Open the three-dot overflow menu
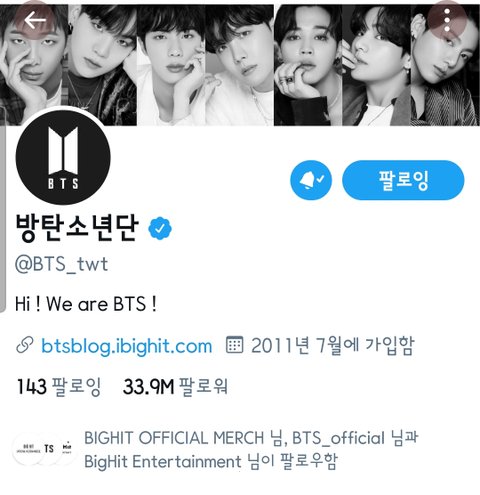This screenshot has height=495, width=480. pos(447,20)
